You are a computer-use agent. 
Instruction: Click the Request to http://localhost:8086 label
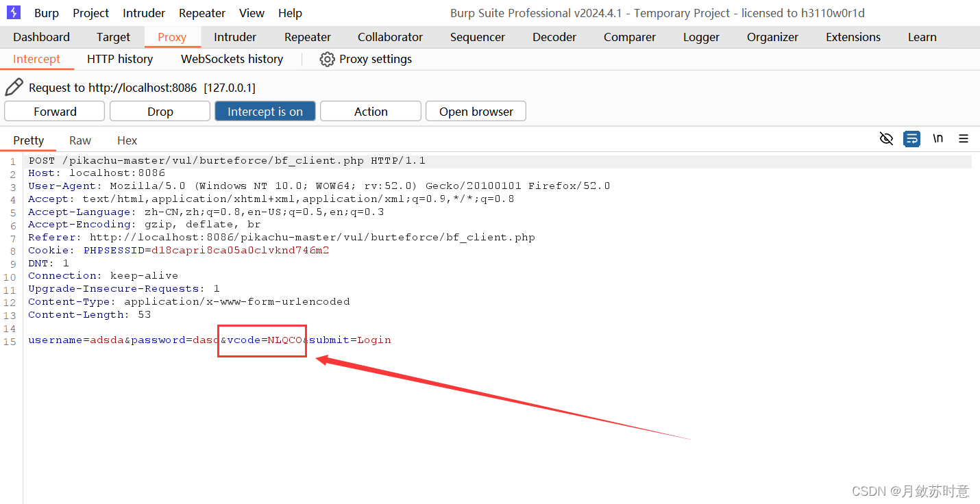point(142,88)
